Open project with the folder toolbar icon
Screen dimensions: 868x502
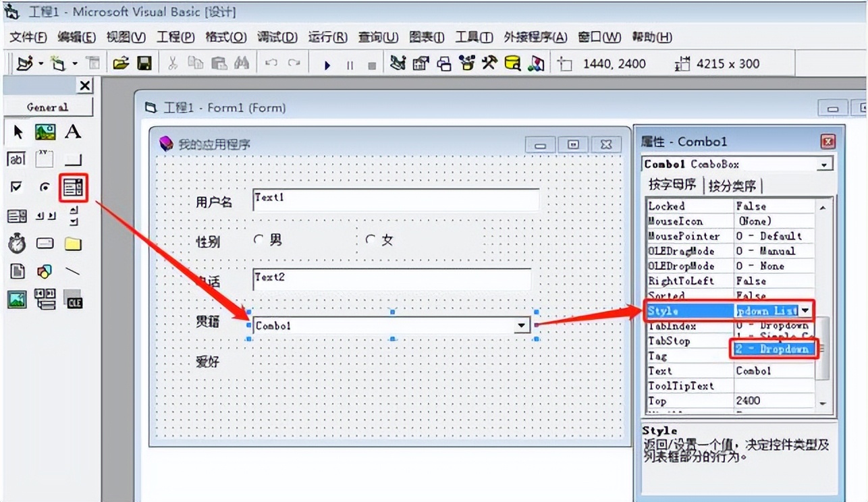pos(121,63)
